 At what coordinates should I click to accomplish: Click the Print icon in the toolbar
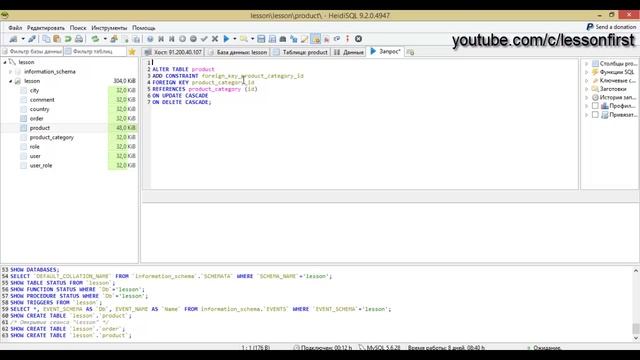(x=79, y=39)
